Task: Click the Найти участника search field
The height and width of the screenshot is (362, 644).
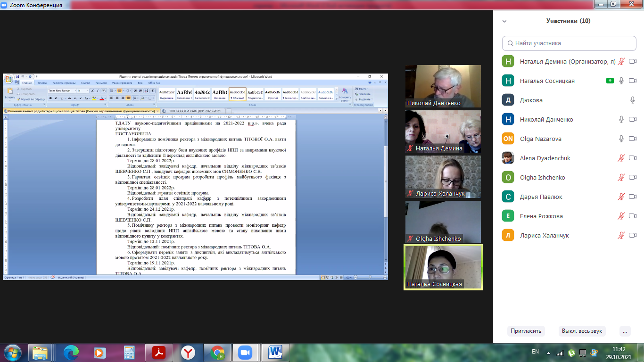Action: [569, 43]
